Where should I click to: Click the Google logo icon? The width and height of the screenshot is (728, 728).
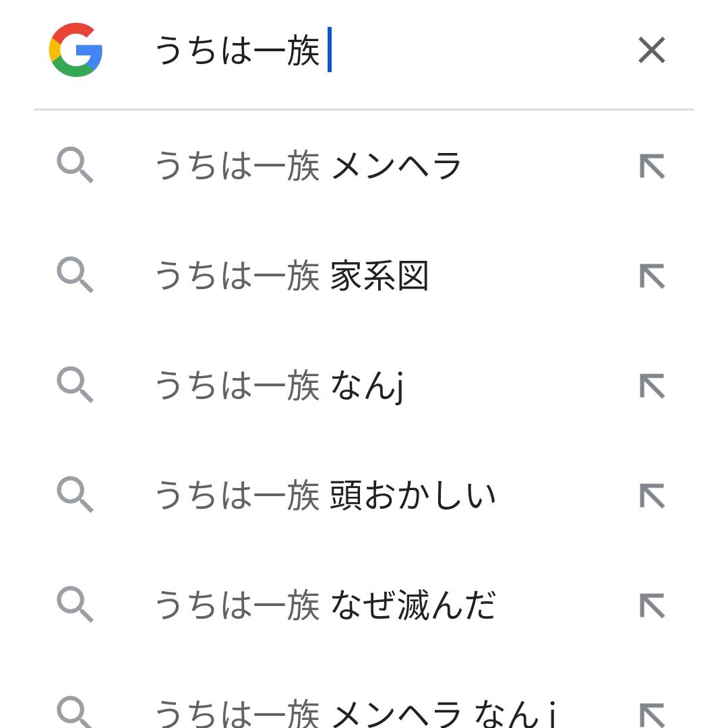click(75, 50)
